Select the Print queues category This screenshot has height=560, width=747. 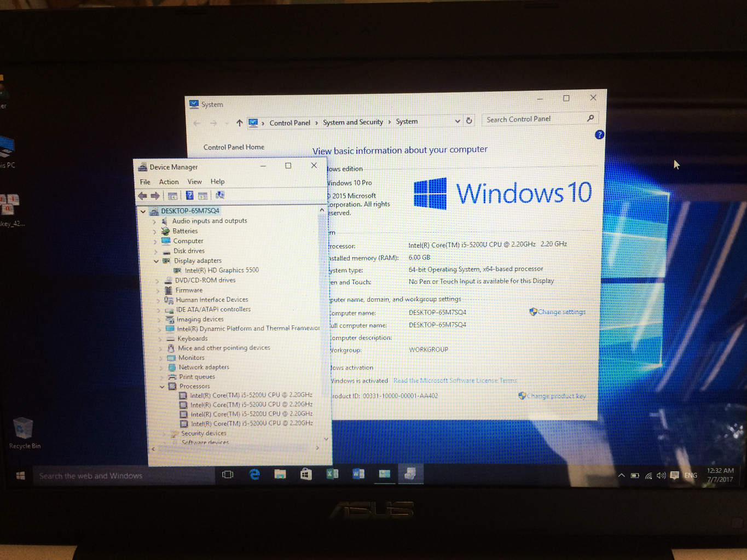coord(197,377)
